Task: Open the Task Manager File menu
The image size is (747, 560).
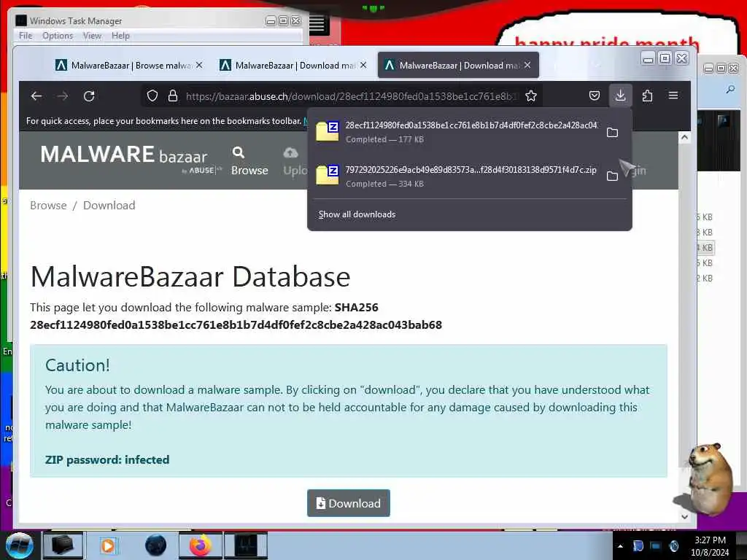Action: (26, 36)
